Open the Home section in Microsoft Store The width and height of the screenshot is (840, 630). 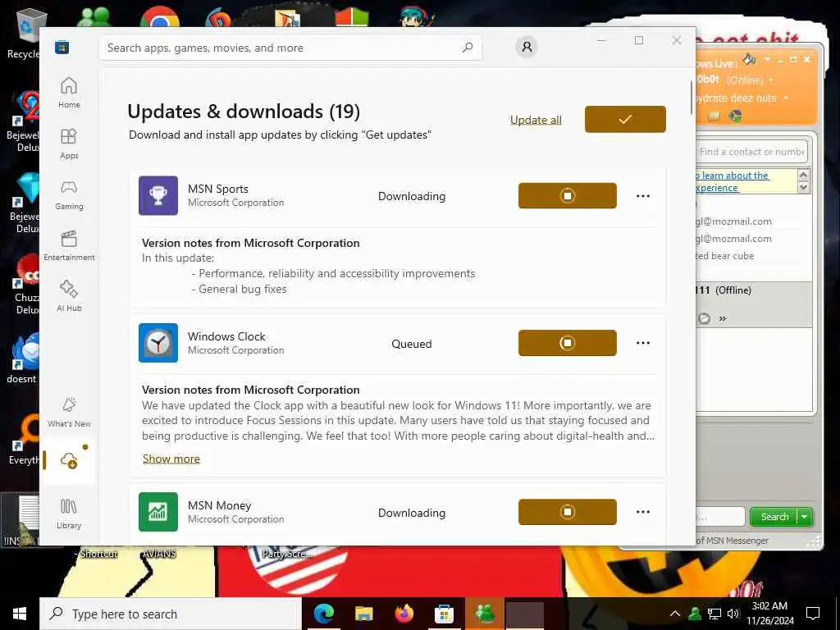(x=69, y=93)
